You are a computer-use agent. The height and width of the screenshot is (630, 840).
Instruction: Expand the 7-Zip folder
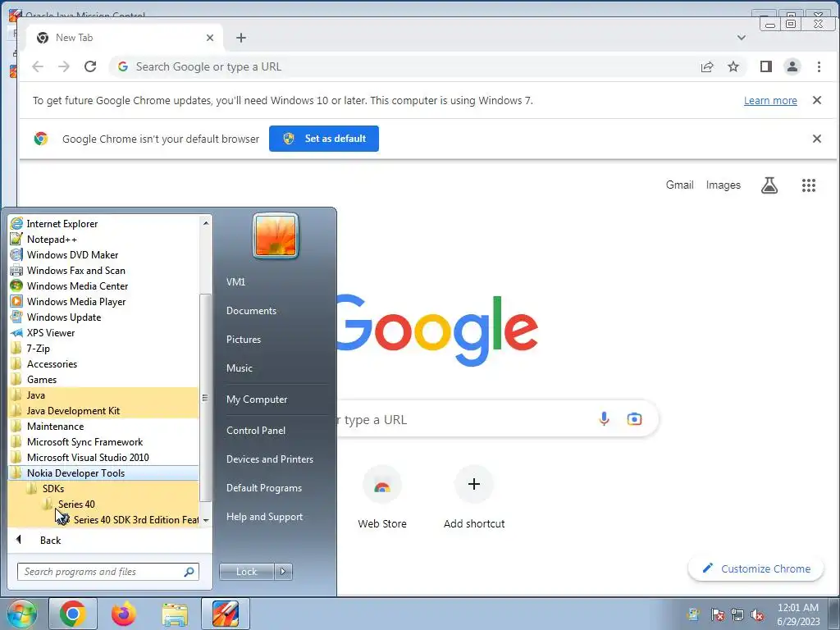[x=104, y=348]
